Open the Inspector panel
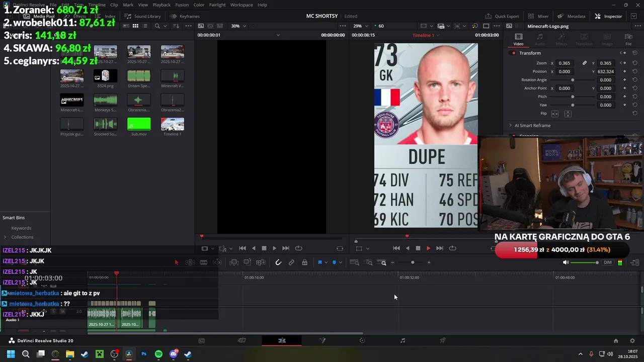This screenshot has width=644, height=362. click(609, 16)
